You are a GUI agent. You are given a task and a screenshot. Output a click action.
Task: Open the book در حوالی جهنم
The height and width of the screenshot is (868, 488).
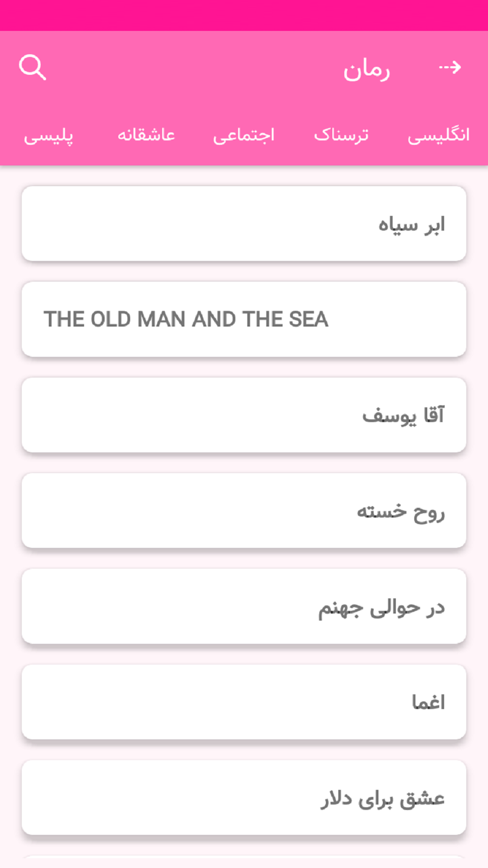click(244, 607)
